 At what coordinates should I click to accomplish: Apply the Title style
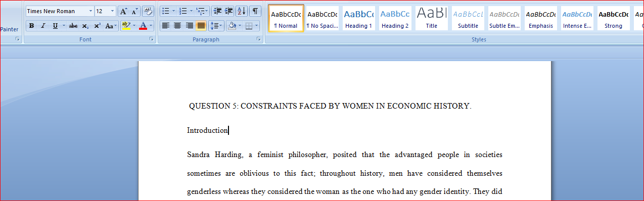click(x=432, y=18)
